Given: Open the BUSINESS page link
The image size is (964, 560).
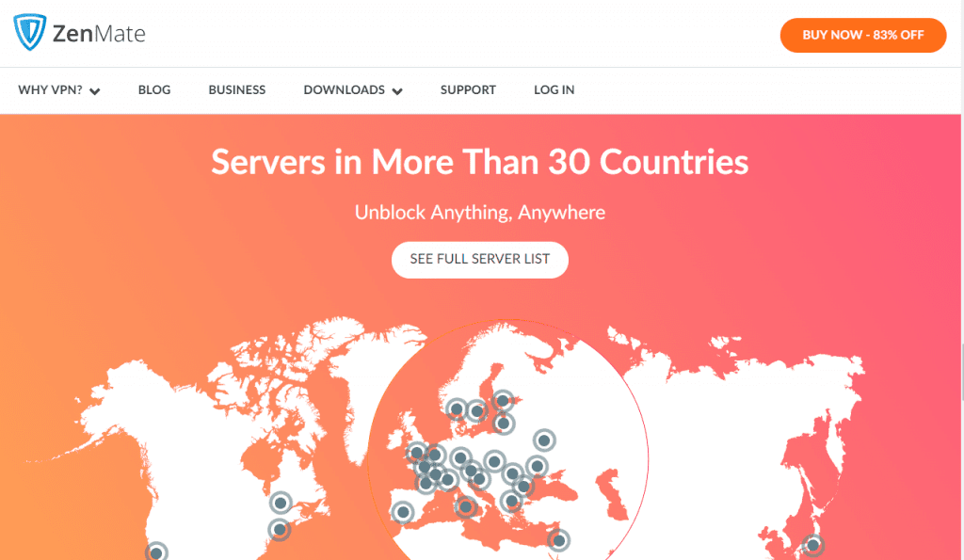Looking at the screenshot, I should 236,89.
